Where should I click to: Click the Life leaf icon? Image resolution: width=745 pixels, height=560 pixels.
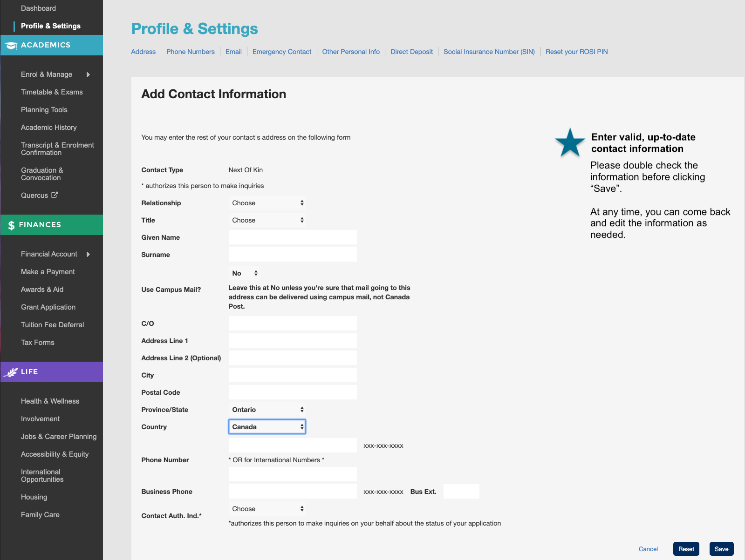(x=11, y=372)
